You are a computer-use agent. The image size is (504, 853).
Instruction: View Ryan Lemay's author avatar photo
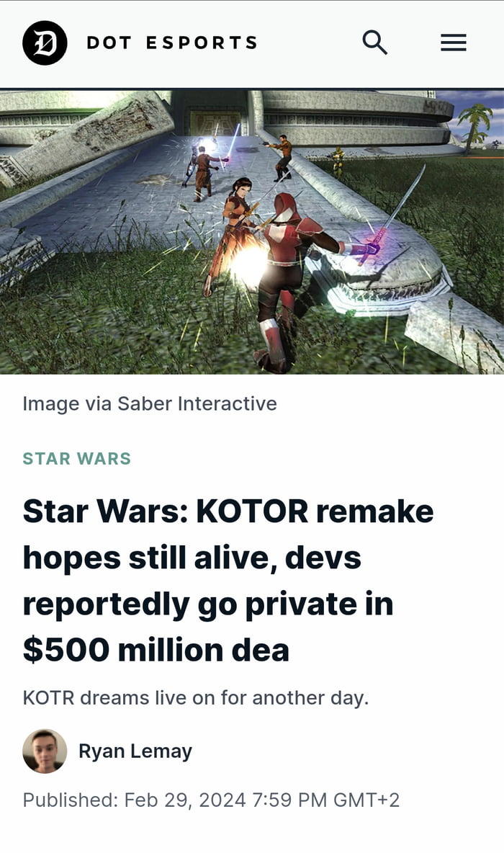(x=45, y=751)
